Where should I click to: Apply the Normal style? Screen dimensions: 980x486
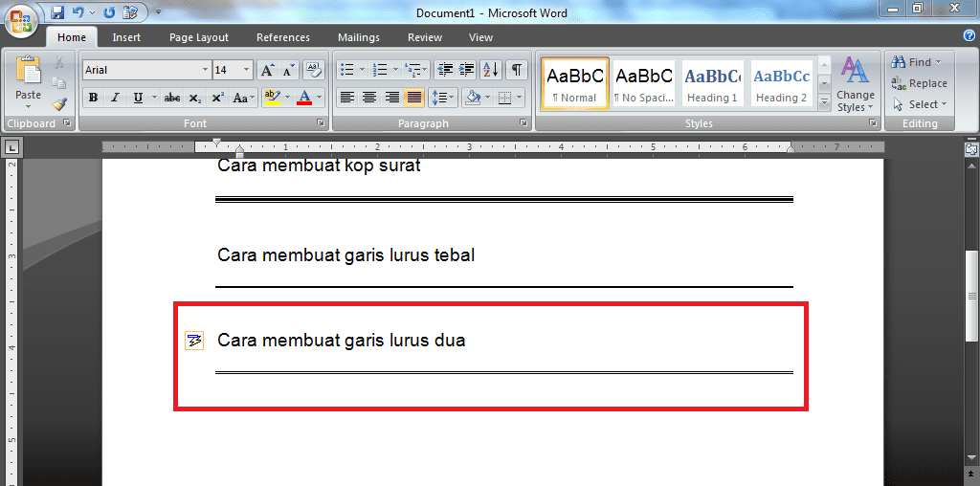(575, 83)
